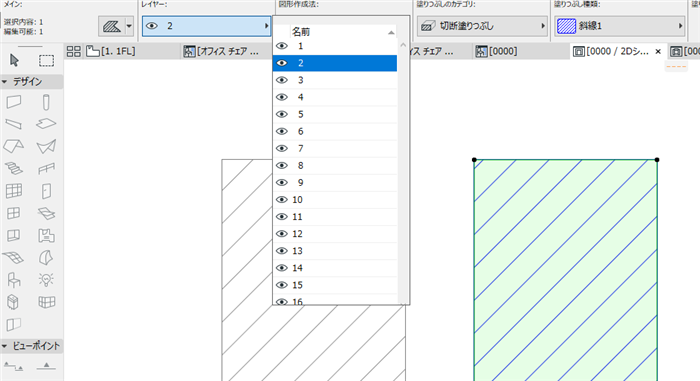Click top-left node of selected green fill

474,159
